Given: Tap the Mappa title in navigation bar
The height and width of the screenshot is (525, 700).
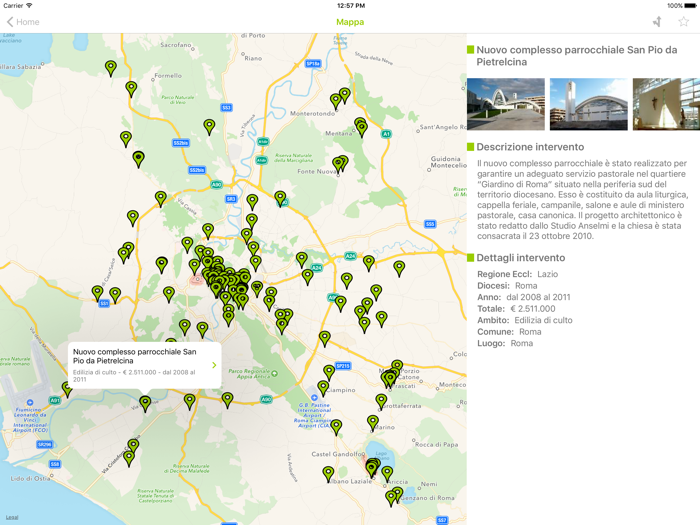Looking at the screenshot, I should [350, 22].
